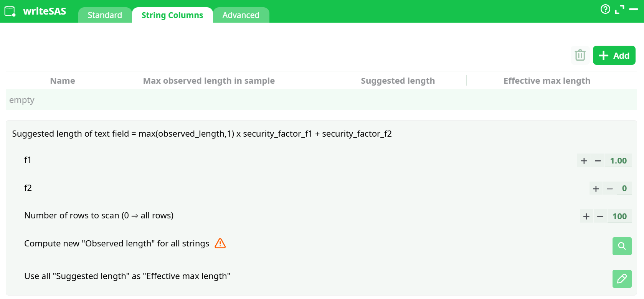Image resolution: width=644 pixels, height=299 pixels.
Task: Click the pencil icon to apply suggested lengths
Action: [x=622, y=279]
